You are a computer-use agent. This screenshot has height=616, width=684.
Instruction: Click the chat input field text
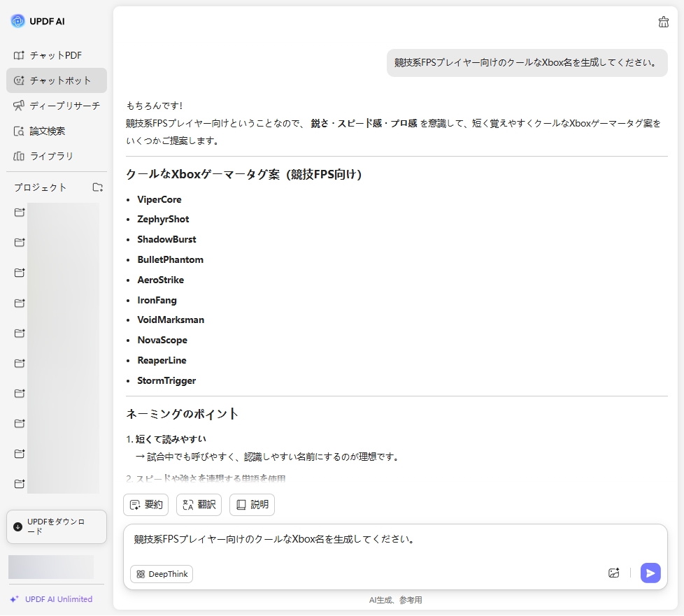pyautogui.click(x=274, y=539)
